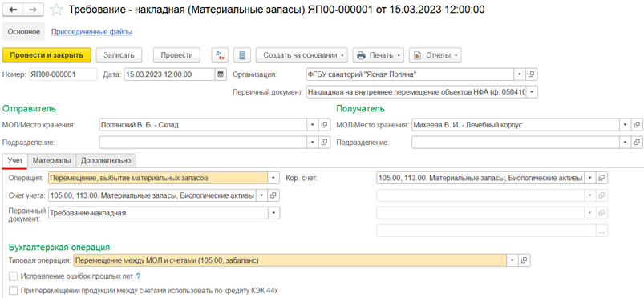This screenshot has width=644, height=298.
Task: Open sender МОЛ/Место хранения record
Action: click(x=325, y=125)
